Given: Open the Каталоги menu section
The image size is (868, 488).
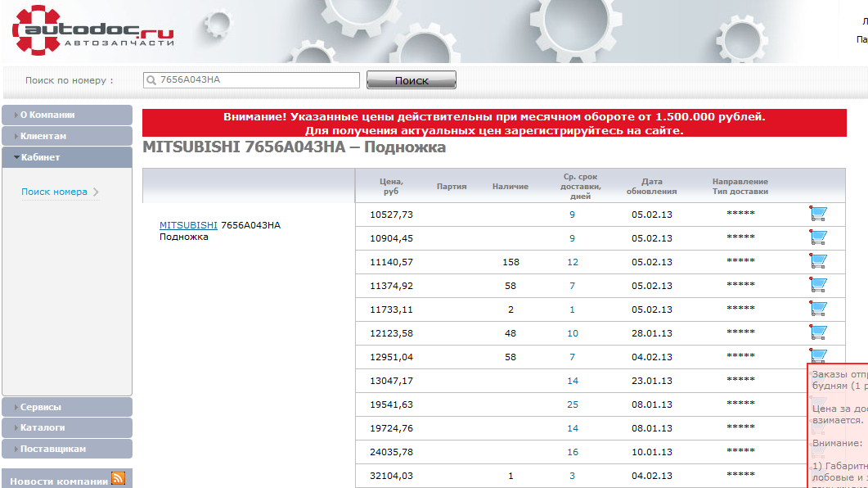Looking at the screenshot, I should tap(67, 427).
